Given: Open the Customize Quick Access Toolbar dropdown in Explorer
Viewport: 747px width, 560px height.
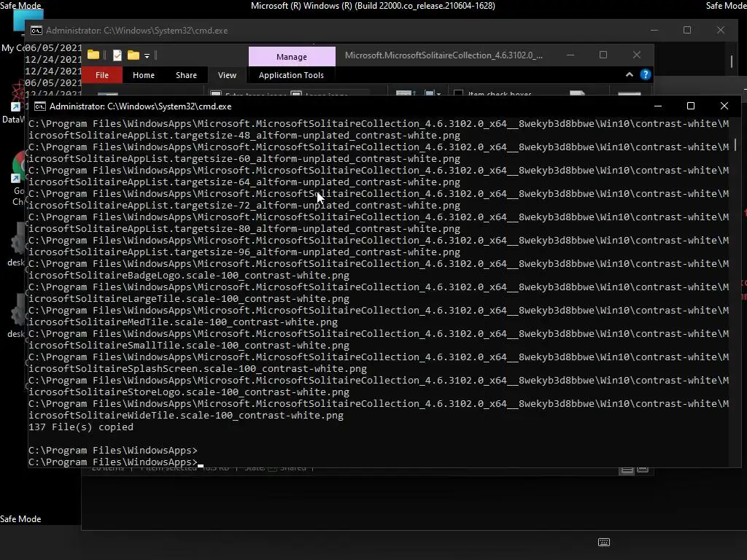Looking at the screenshot, I should pos(147,56).
